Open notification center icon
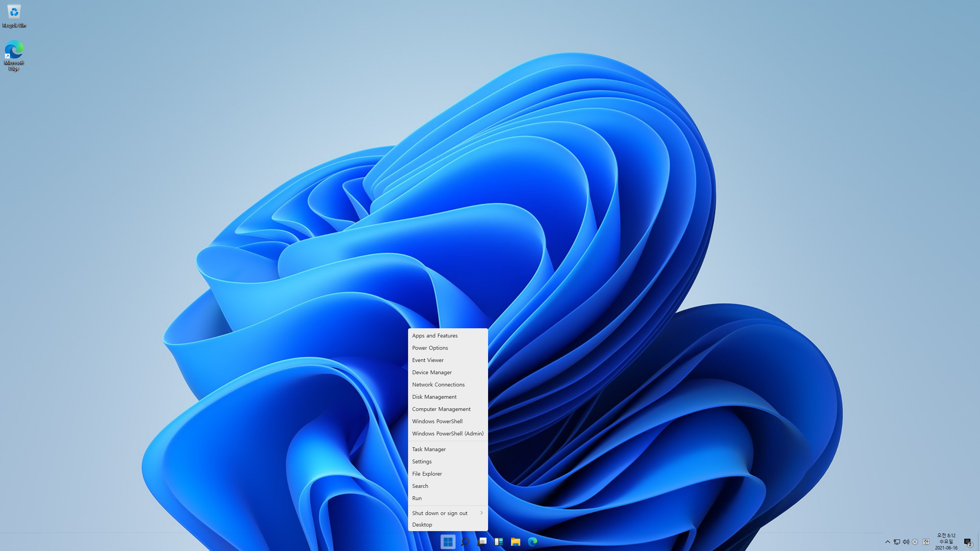The width and height of the screenshot is (980, 551). point(968,542)
